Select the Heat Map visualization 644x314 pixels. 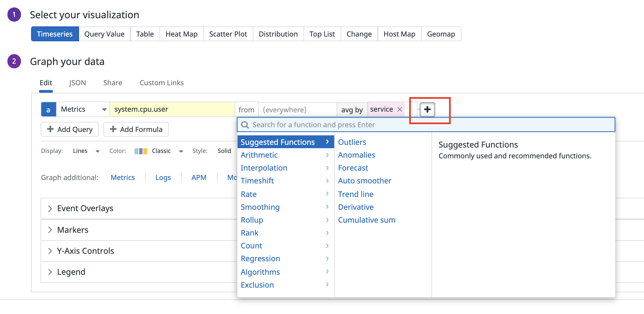tap(181, 34)
